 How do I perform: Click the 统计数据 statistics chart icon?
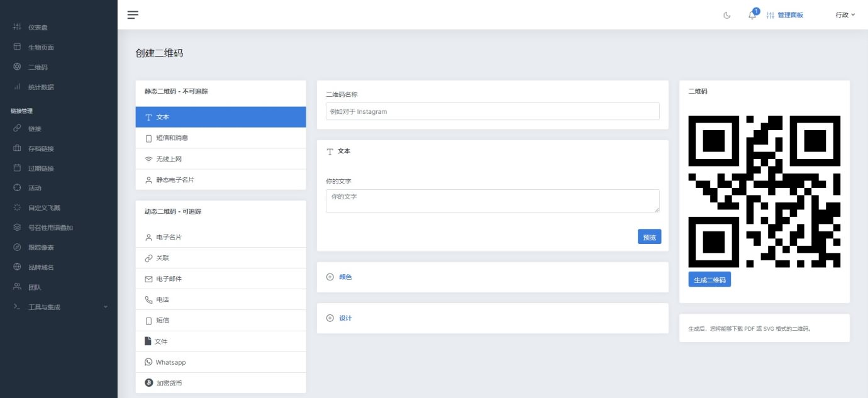point(17,87)
